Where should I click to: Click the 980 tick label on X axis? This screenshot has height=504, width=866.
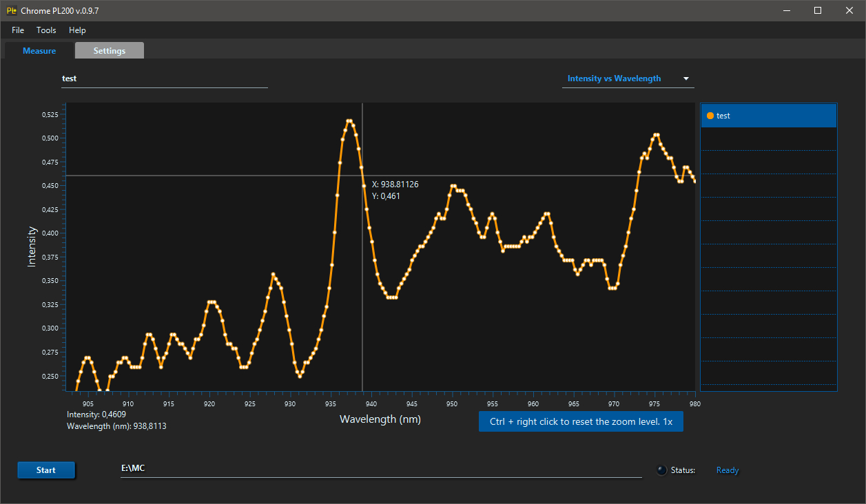pyautogui.click(x=694, y=403)
